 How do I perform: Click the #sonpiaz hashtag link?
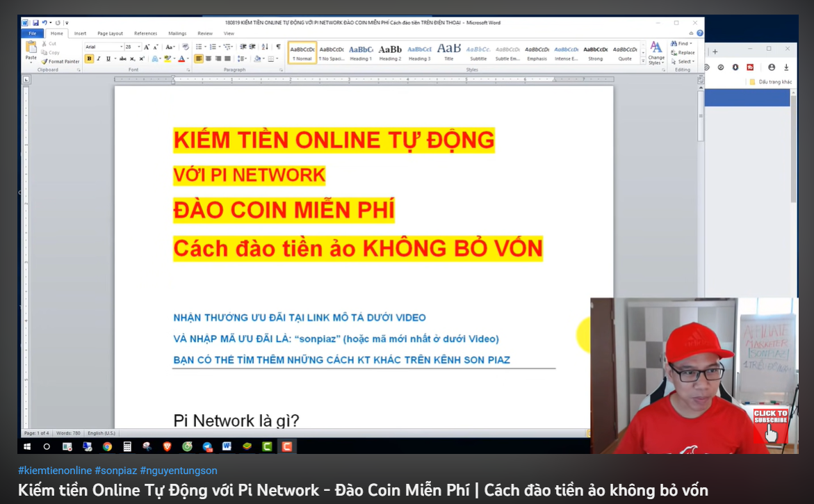(116, 470)
